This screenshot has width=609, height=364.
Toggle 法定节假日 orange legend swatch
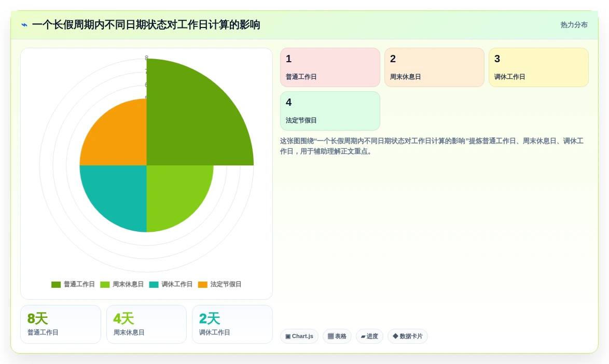tap(203, 285)
